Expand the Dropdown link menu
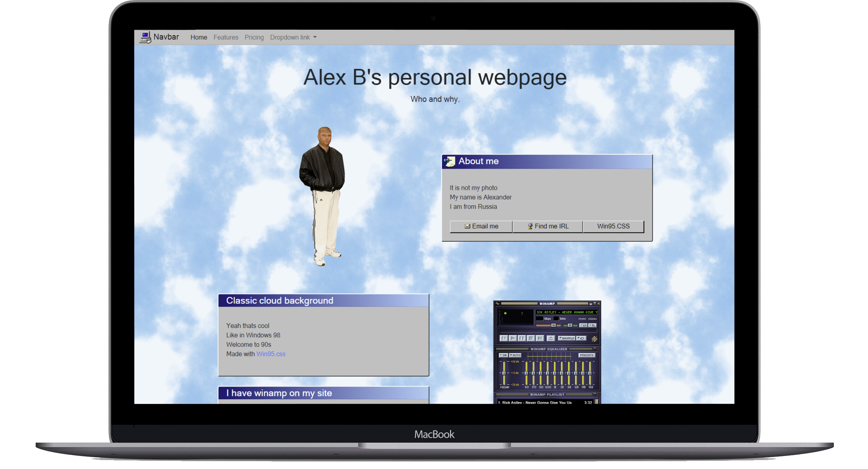868x469 pixels. pyautogui.click(x=293, y=38)
